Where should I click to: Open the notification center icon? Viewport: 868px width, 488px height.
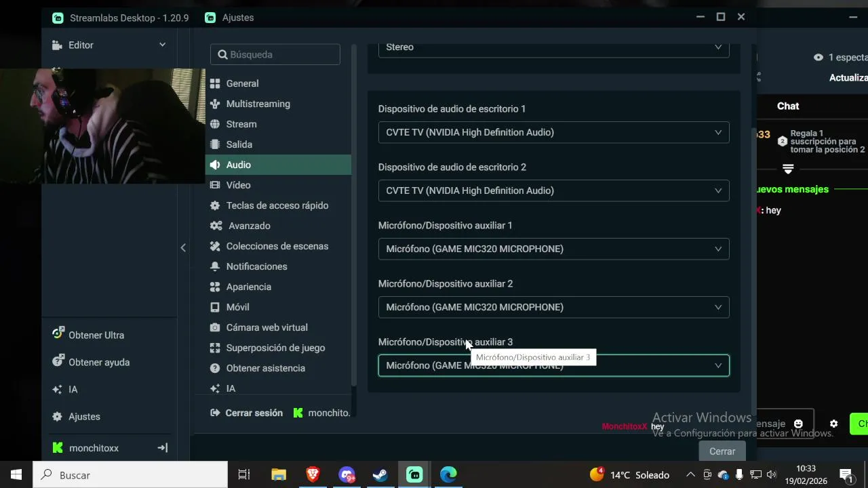pyautogui.click(x=846, y=475)
